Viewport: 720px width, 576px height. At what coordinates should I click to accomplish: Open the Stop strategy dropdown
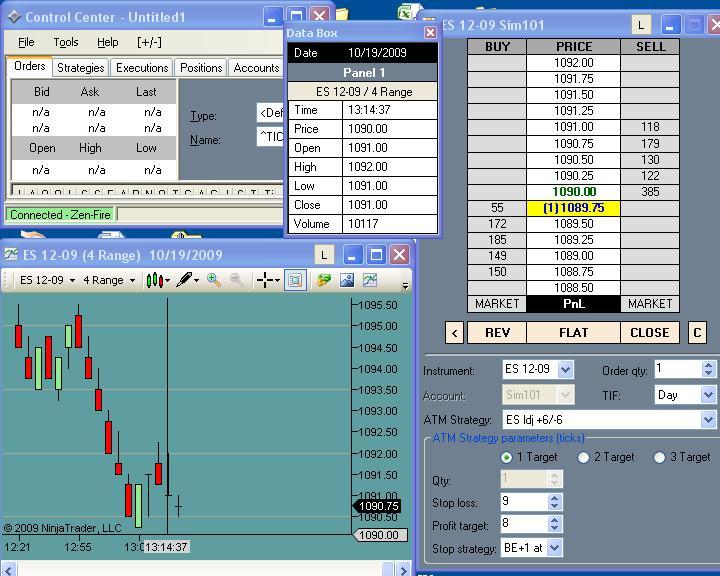[x=555, y=548]
